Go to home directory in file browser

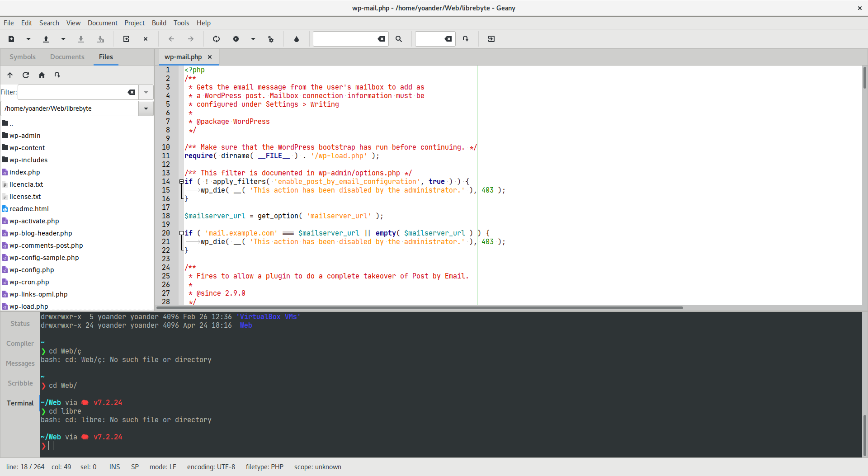42,75
